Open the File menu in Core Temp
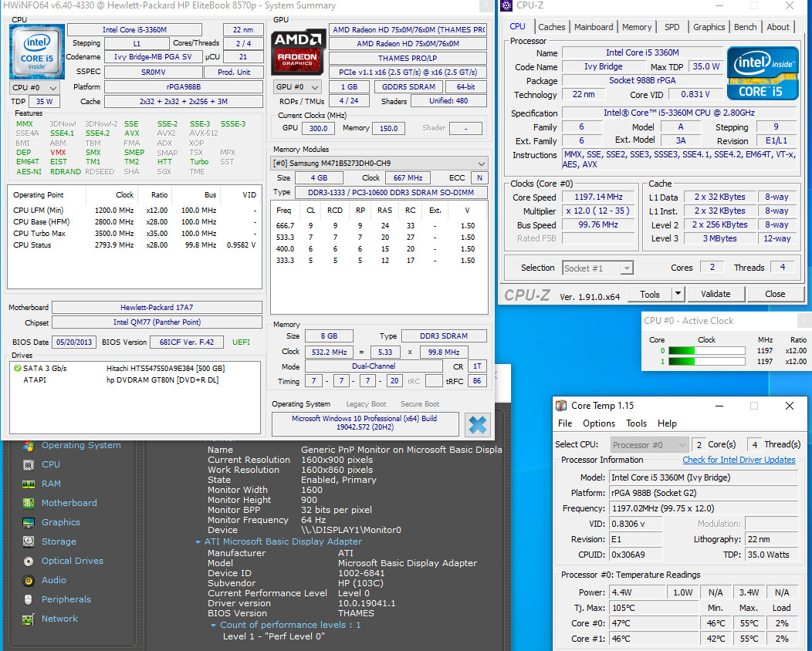 [x=565, y=423]
